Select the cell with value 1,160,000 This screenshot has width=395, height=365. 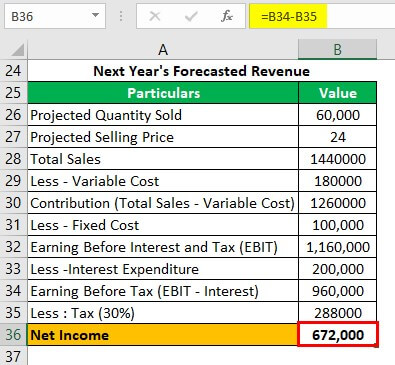coord(338,247)
